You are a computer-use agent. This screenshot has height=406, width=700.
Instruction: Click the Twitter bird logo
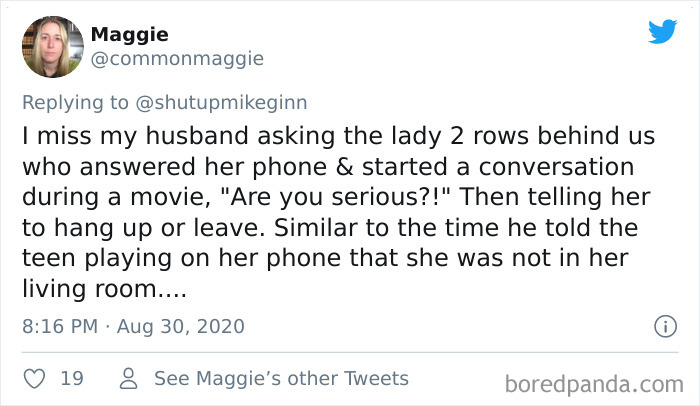point(662,32)
